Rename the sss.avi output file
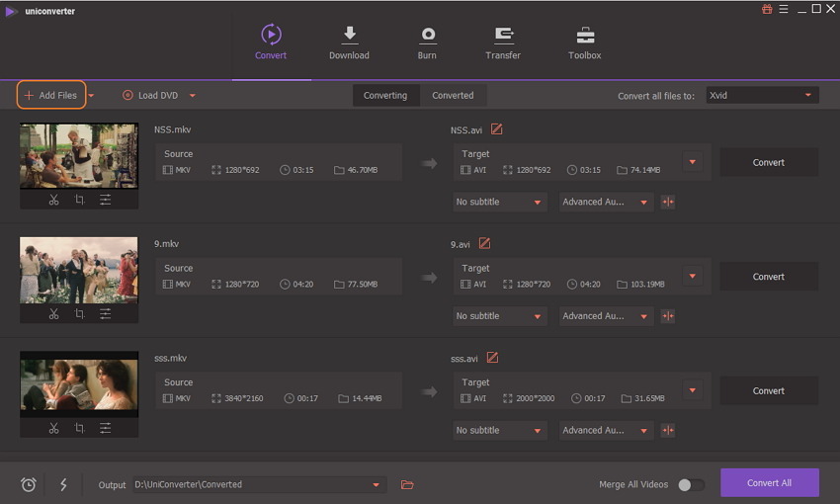 [x=492, y=357]
